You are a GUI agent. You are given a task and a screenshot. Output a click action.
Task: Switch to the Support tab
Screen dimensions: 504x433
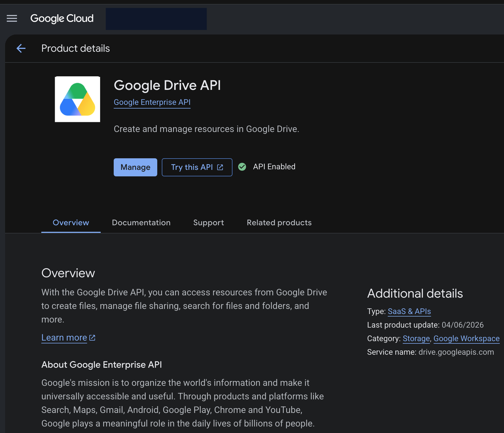click(x=208, y=223)
